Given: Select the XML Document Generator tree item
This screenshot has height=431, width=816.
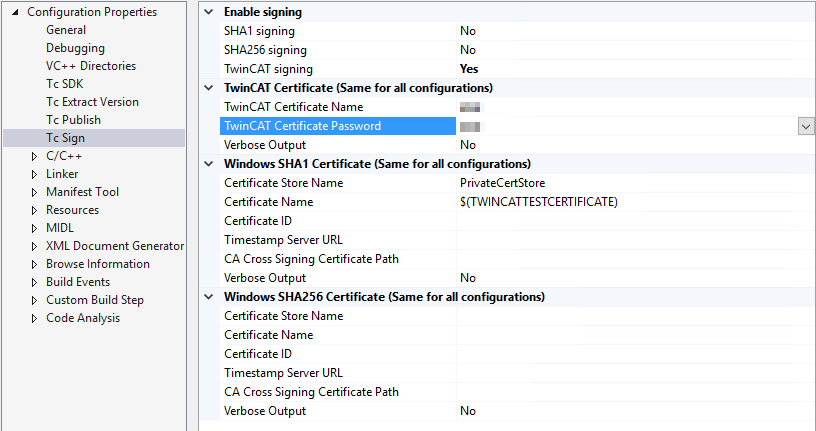Looking at the screenshot, I should coord(114,246).
